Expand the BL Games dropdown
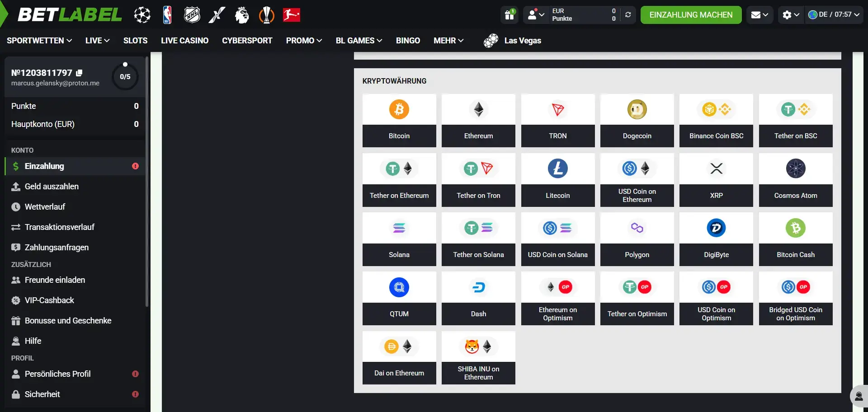868x412 pixels. 359,41
